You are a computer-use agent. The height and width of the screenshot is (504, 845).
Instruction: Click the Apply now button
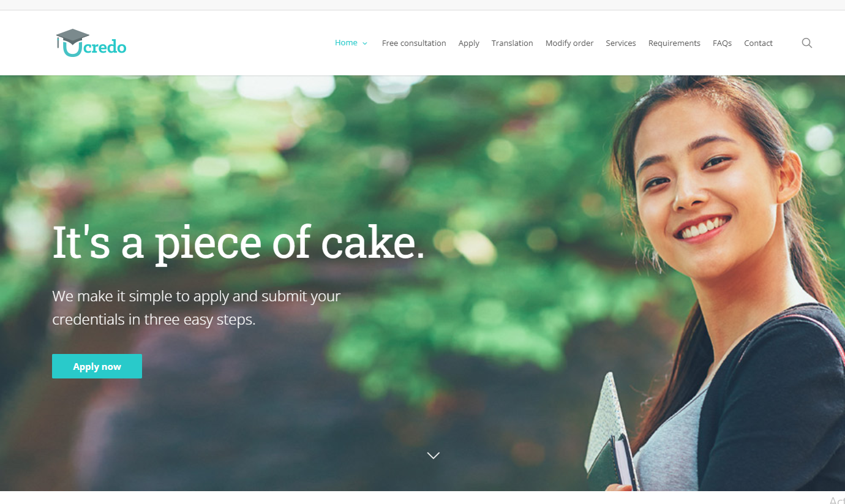(x=97, y=366)
